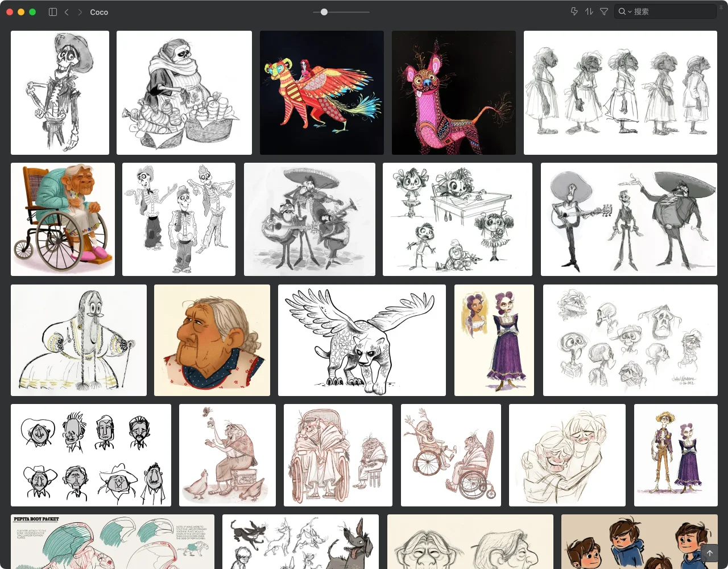This screenshot has width=728, height=569.
Task: Open the old woman feeding chickens sketch
Action: [x=227, y=455]
